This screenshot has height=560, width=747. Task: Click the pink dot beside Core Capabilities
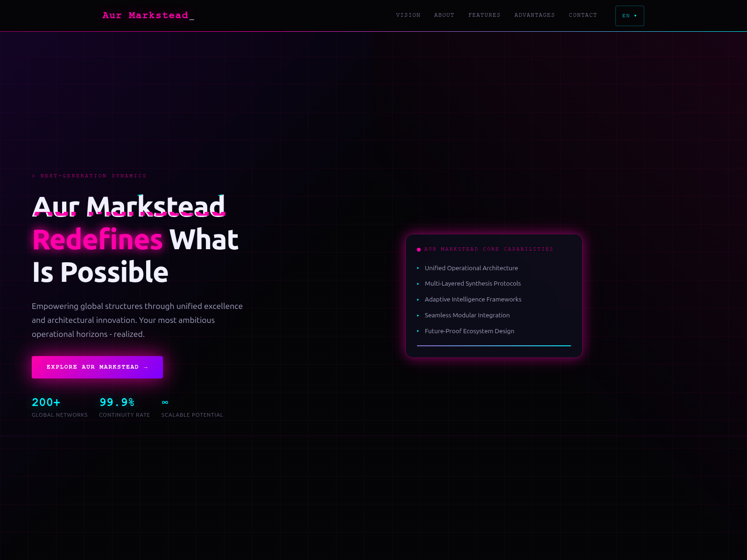click(x=419, y=250)
